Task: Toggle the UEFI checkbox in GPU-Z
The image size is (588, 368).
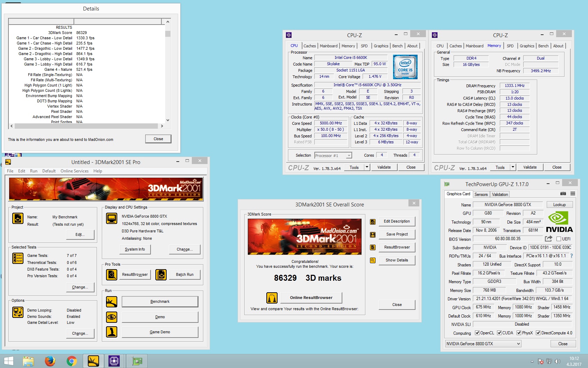Action: tap(559, 239)
